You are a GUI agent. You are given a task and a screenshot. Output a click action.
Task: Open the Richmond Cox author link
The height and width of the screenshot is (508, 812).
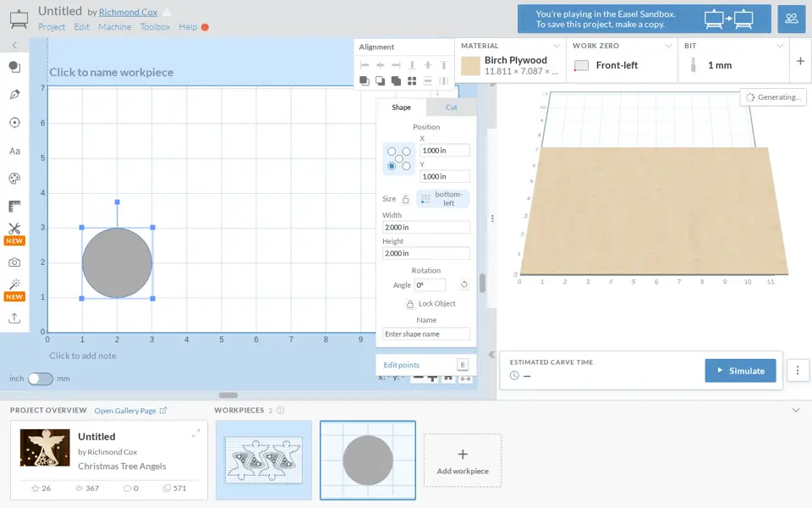point(128,12)
